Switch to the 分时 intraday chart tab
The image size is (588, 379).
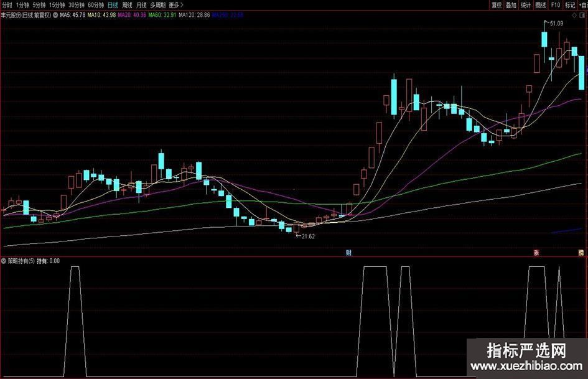tap(7, 5)
